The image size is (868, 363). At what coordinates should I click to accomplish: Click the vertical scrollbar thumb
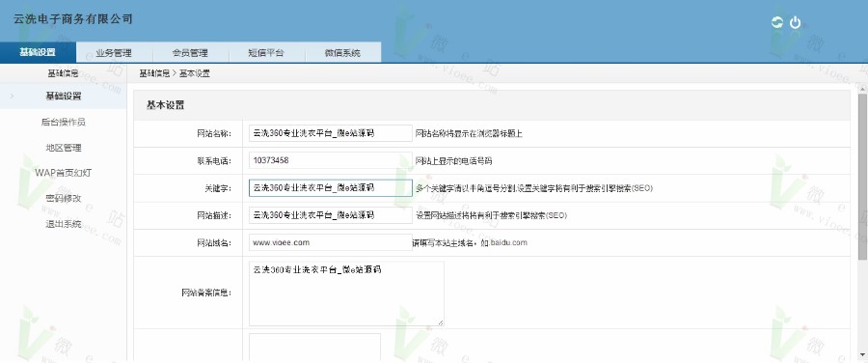pos(862,177)
